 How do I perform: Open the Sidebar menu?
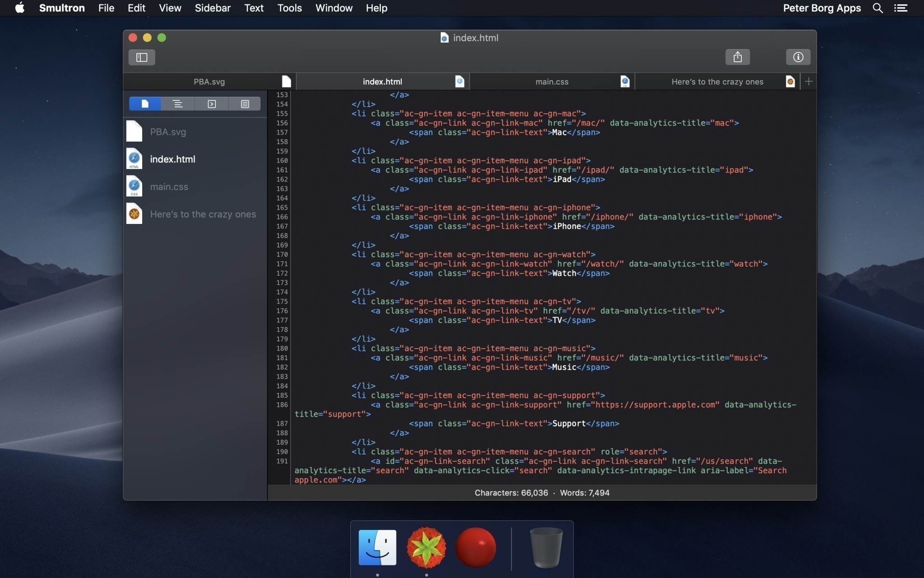point(212,8)
